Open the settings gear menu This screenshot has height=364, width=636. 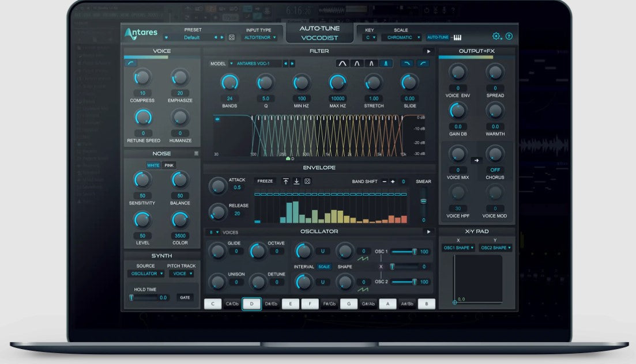[x=496, y=36]
